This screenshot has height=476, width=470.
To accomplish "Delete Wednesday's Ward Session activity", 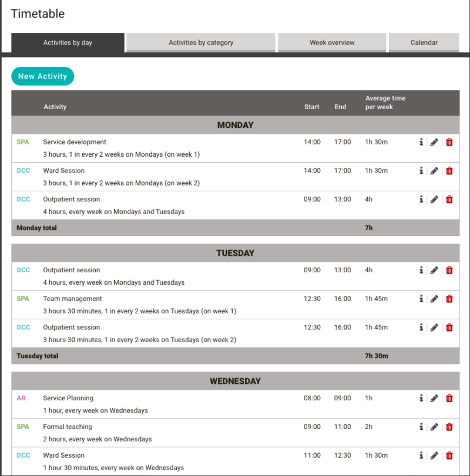I will [x=449, y=455].
